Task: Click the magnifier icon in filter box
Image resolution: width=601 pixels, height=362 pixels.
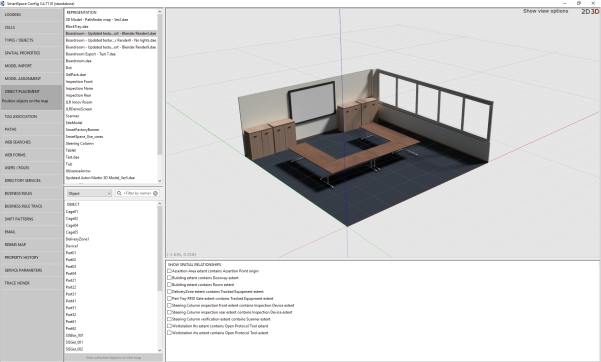Action: pyautogui.click(x=119, y=193)
